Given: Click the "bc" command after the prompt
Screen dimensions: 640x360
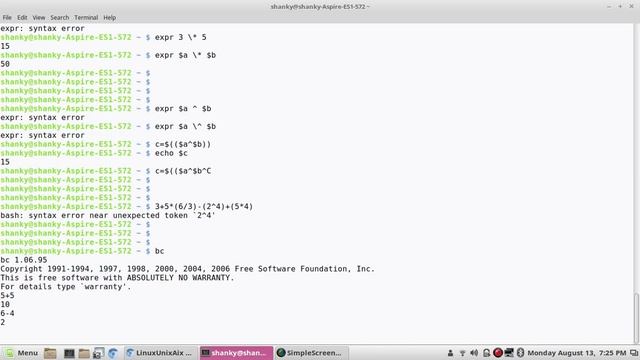Looking at the screenshot, I should pos(159,251).
